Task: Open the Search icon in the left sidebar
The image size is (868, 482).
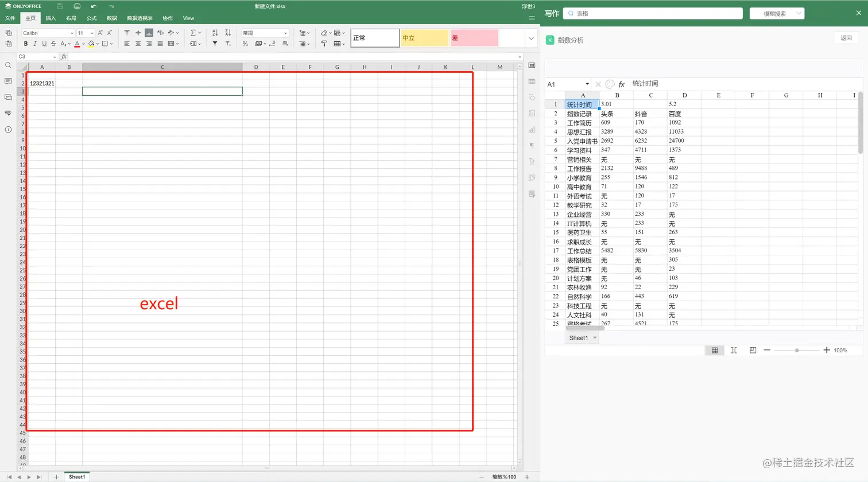Action: coord(8,65)
